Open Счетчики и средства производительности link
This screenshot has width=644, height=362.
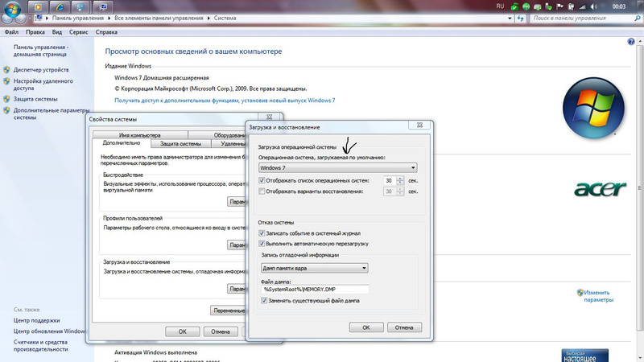[x=41, y=346]
